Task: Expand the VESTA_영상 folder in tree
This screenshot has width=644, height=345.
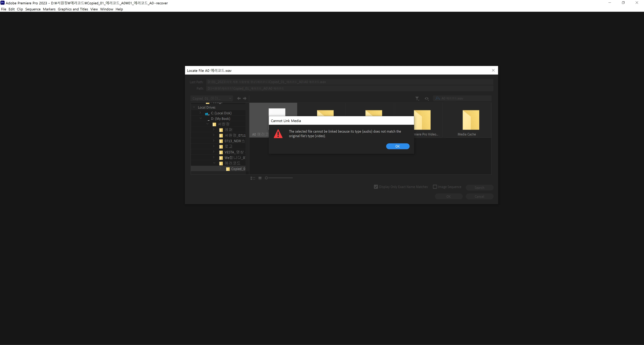Action: (x=214, y=152)
